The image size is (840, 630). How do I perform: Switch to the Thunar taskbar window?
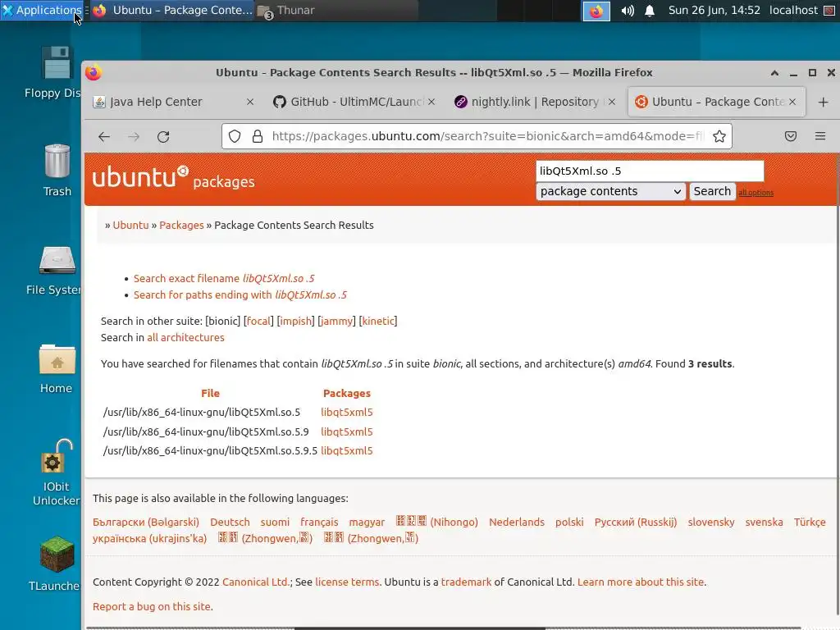336,10
